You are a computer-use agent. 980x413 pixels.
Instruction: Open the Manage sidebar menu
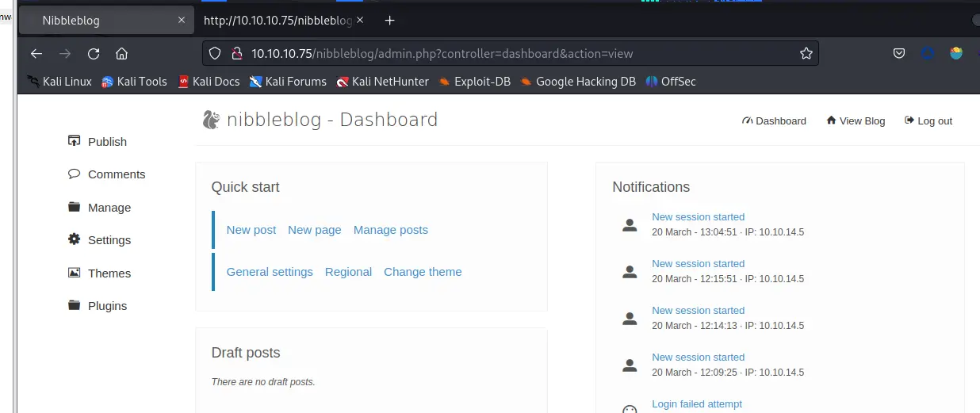[x=109, y=208]
